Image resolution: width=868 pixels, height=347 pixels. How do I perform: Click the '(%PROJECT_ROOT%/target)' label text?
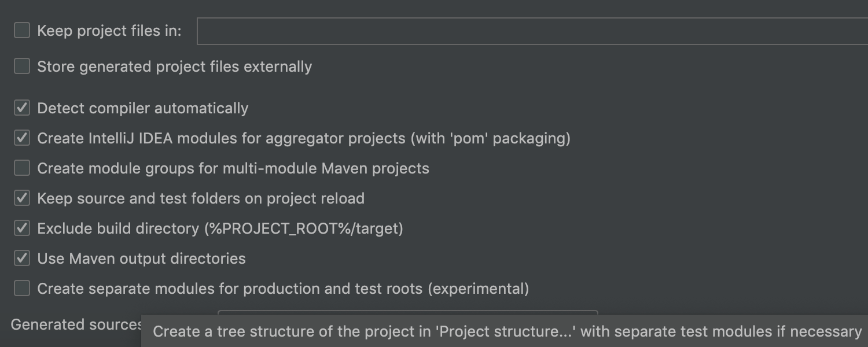[x=303, y=229]
